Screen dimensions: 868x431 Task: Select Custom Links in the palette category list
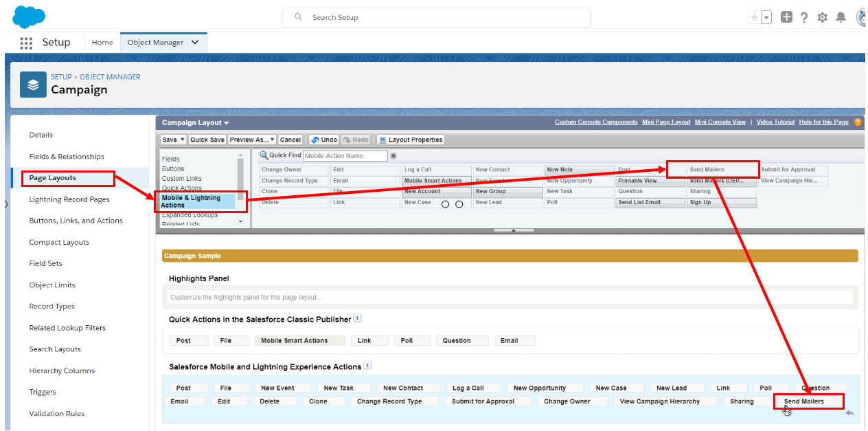[182, 179]
